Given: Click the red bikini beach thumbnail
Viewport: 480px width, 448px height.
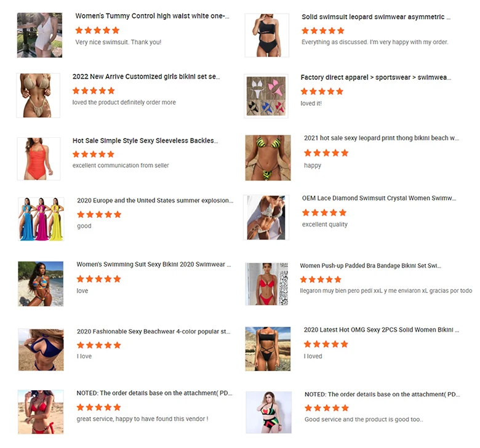Looking at the screenshot, I should [x=41, y=412].
